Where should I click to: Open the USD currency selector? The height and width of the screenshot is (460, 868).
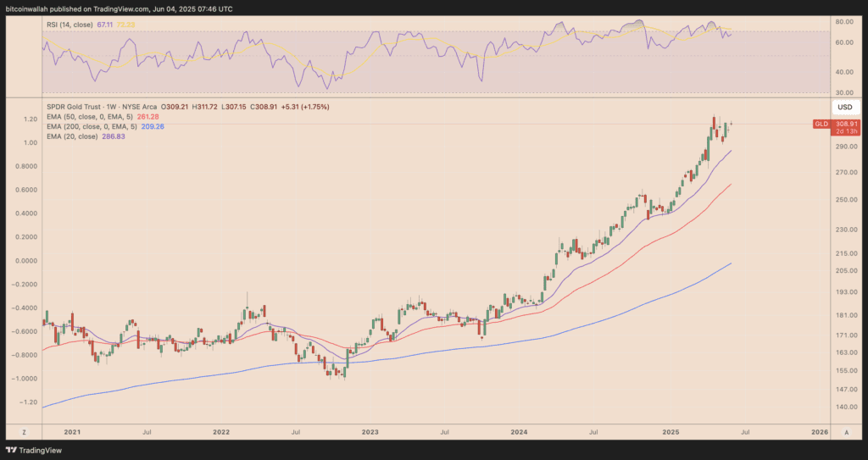tap(845, 108)
